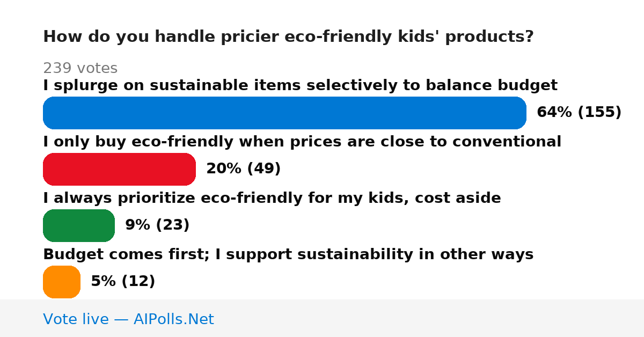Click the 239 votes count
644x337 pixels.
(x=80, y=68)
